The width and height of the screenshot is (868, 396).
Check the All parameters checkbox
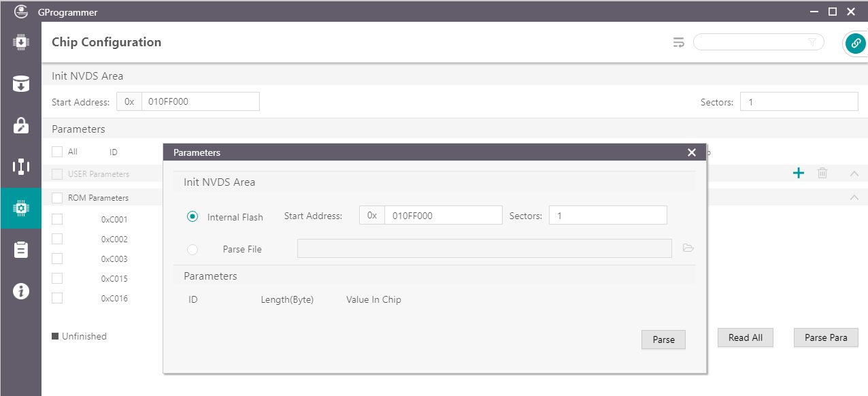pos(57,152)
